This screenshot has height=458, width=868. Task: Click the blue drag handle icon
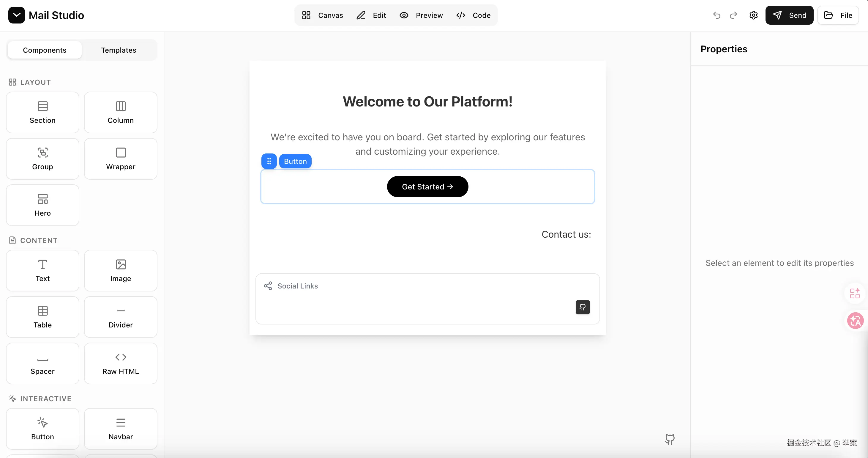click(x=269, y=161)
